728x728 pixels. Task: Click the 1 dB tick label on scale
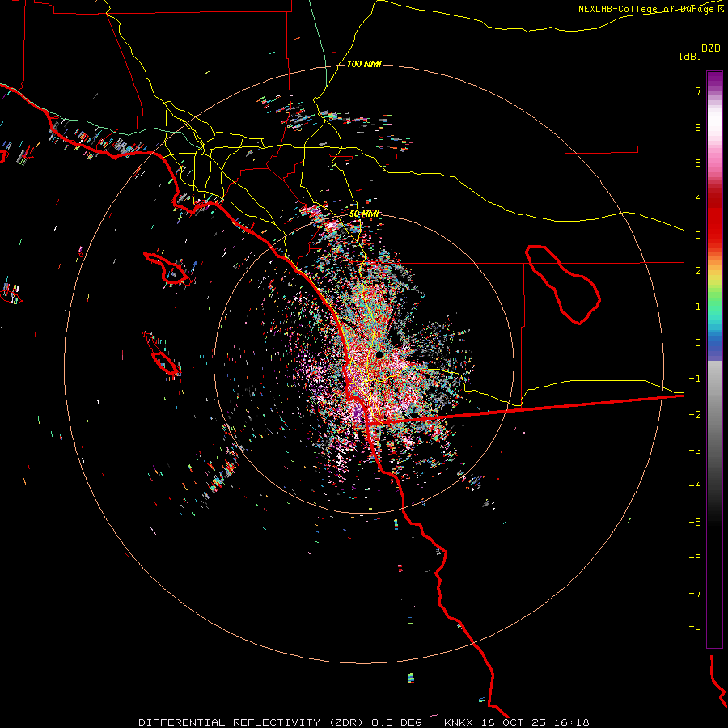pos(698,307)
